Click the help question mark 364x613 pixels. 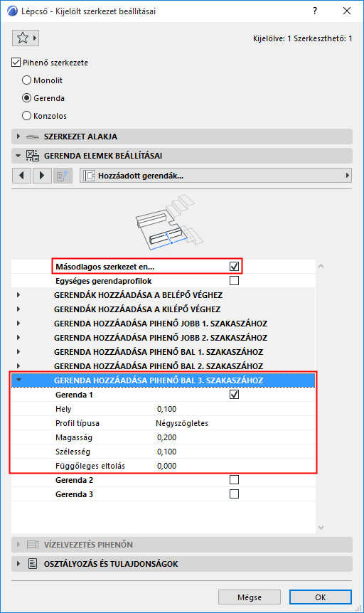[x=315, y=11]
